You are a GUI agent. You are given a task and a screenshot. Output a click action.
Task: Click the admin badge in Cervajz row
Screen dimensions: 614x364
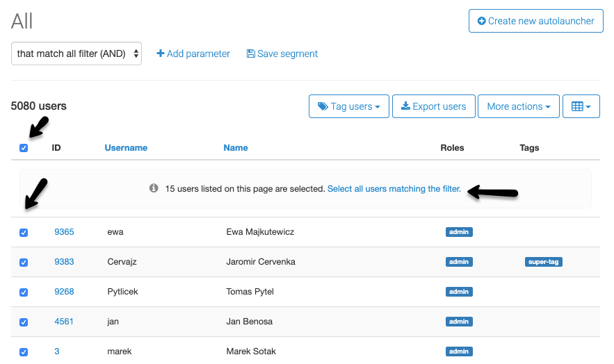[x=459, y=262]
